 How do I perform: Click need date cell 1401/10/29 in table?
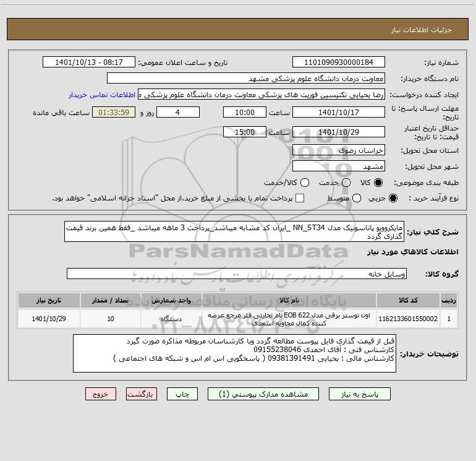click(49, 319)
